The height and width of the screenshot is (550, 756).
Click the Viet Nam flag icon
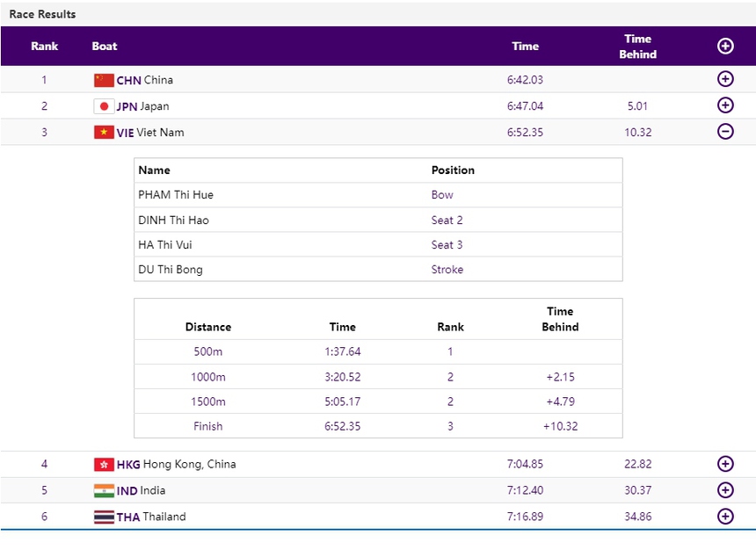coord(103,132)
